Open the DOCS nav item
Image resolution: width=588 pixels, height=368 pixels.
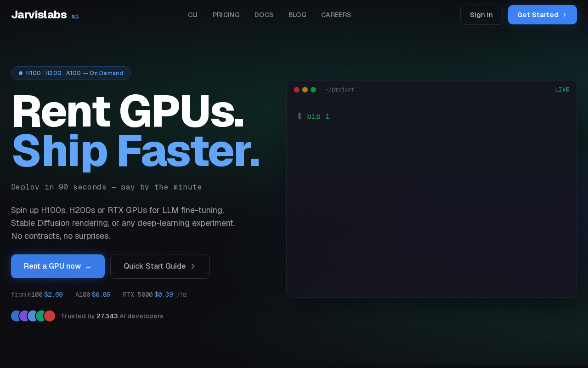coord(264,15)
